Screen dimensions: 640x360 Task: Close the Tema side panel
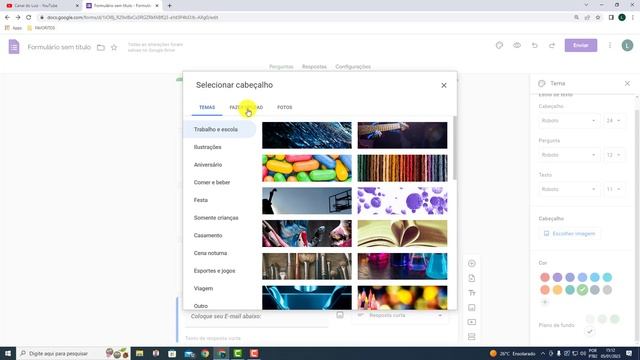point(627,83)
